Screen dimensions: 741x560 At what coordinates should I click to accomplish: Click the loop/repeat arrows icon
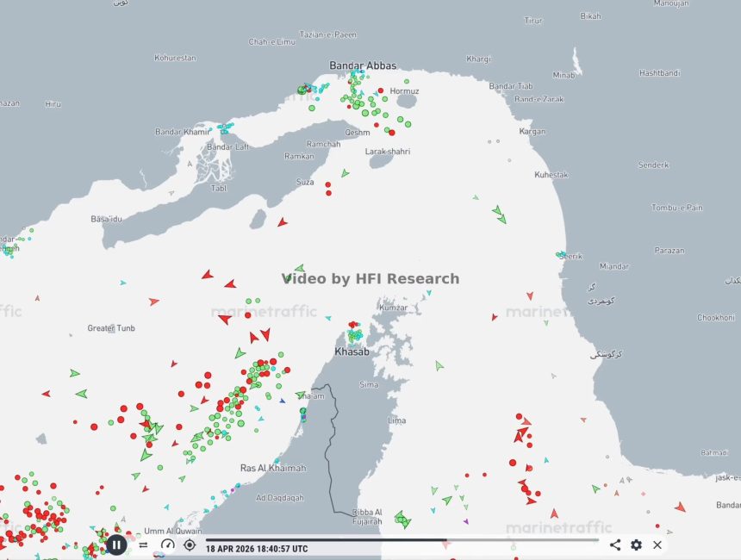(143, 544)
